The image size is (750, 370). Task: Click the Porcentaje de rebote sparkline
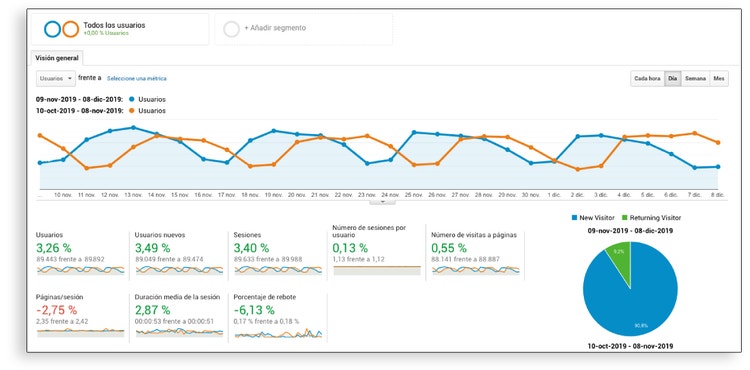tap(278, 333)
